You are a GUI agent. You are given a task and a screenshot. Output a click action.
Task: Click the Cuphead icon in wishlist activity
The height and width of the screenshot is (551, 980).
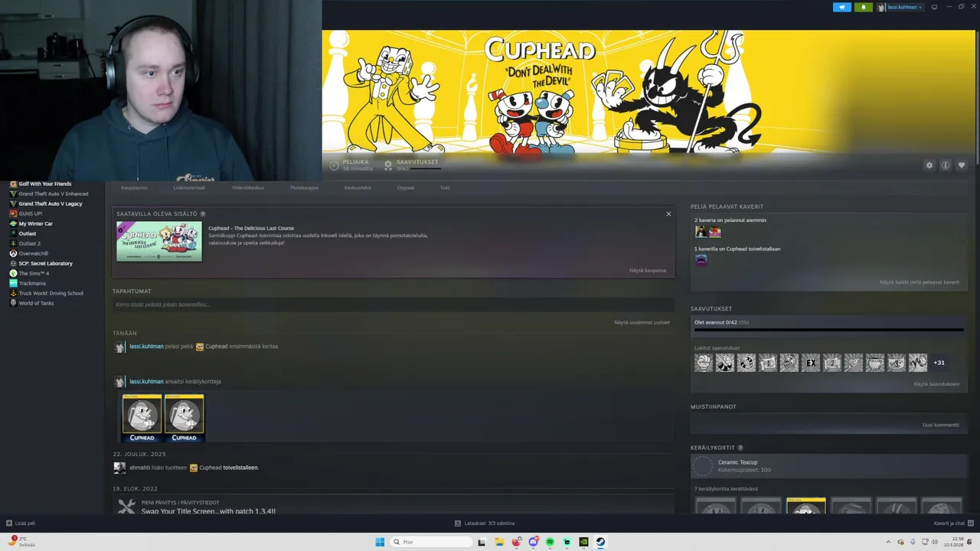(x=194, y=468)
